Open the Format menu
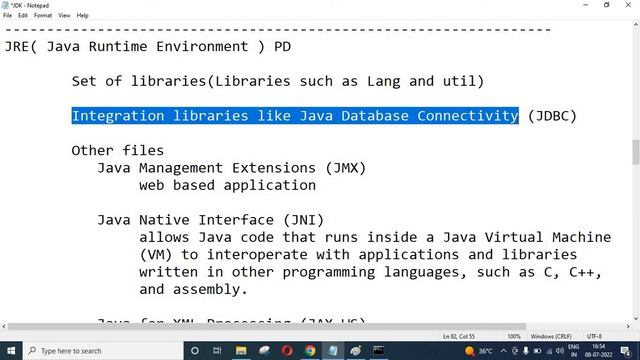Image resolution: width=640 pixels, height=360 pixels. coord(43,16)
